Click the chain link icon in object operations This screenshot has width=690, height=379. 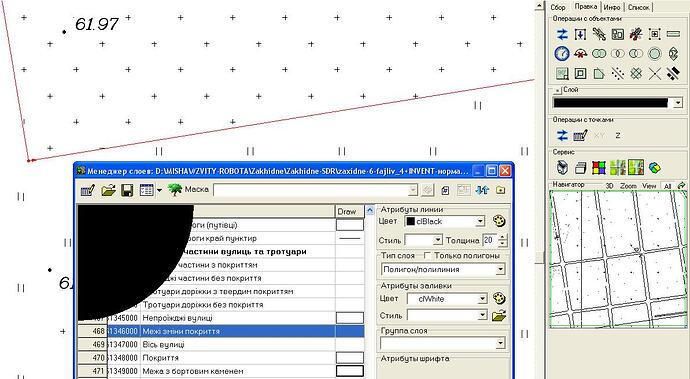[x=599, y=34]
